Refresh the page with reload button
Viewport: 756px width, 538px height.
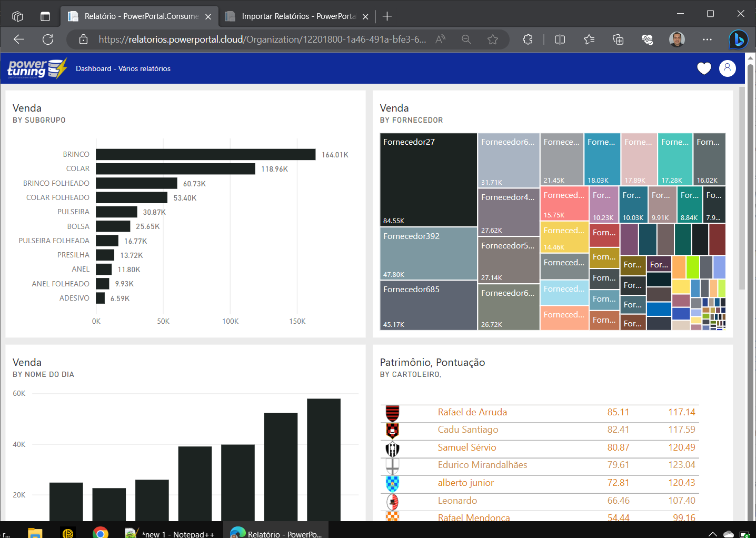[x=48, y=39]
